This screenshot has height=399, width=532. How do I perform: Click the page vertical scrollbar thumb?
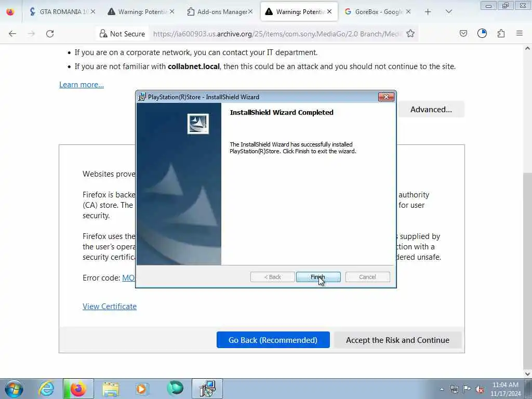[x=527, y=270]
